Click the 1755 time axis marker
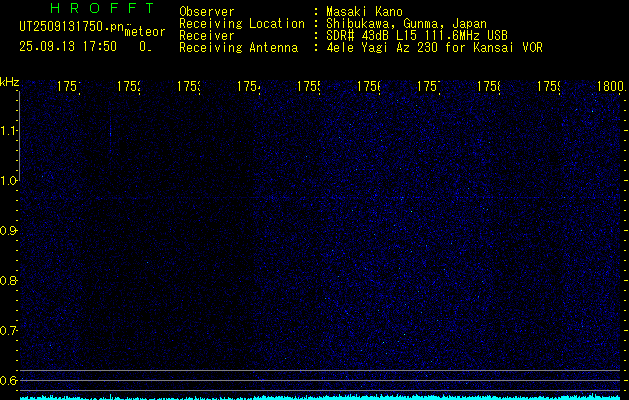Viewport: 629px width, 400px height. (x=308, y=86)
